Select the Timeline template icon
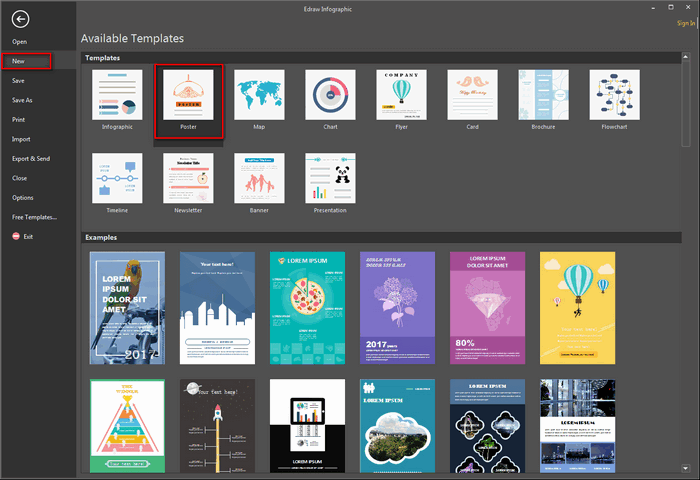The height and width of the screenshot is (480, 700). (x=117, y=178)
